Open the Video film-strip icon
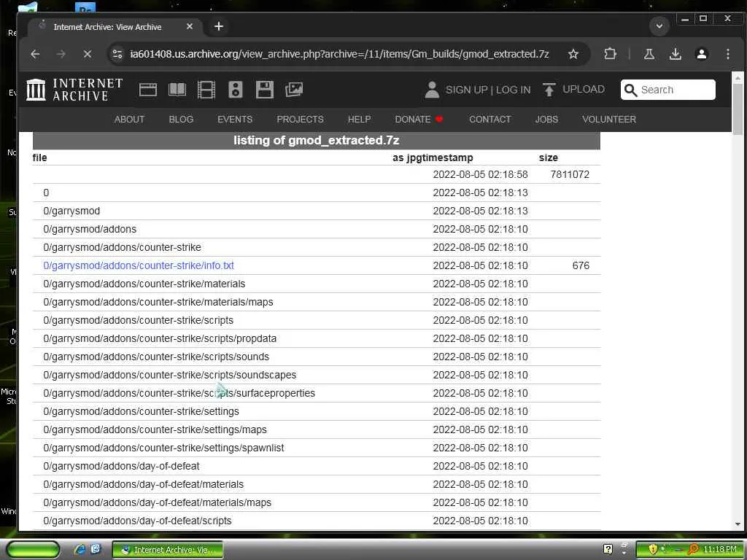This screenshot has width=747, height=560. click(x=206, y=90)
